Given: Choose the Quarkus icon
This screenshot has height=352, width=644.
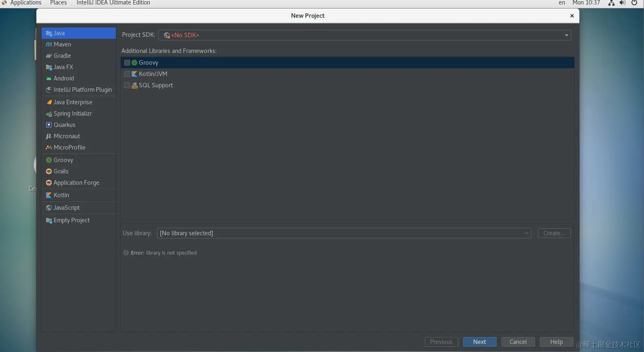Looking at the screenshot, I should tap(49, 125).
